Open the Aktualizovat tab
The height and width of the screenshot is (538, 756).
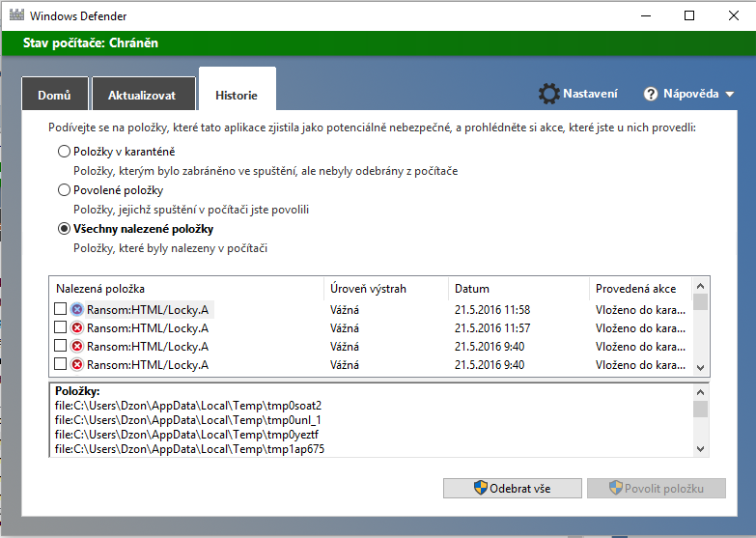pyautogui.click(x=142, y=96)
